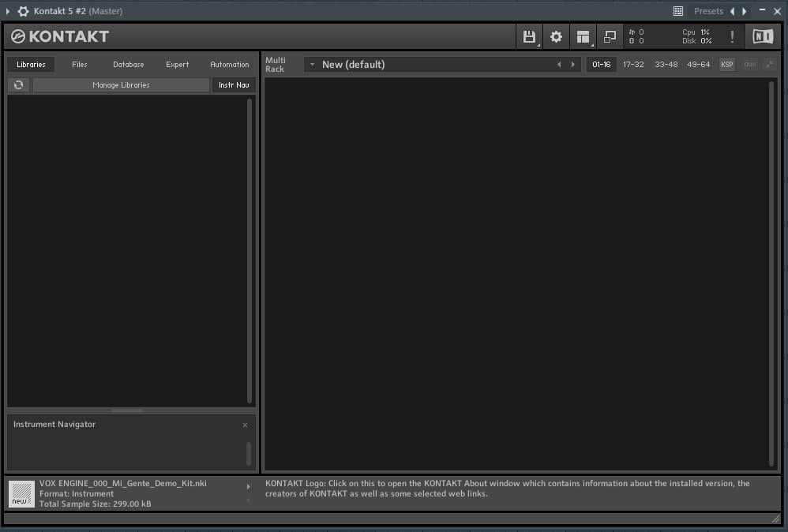Toggle the KSP multi script editor

tap(726, 64)
